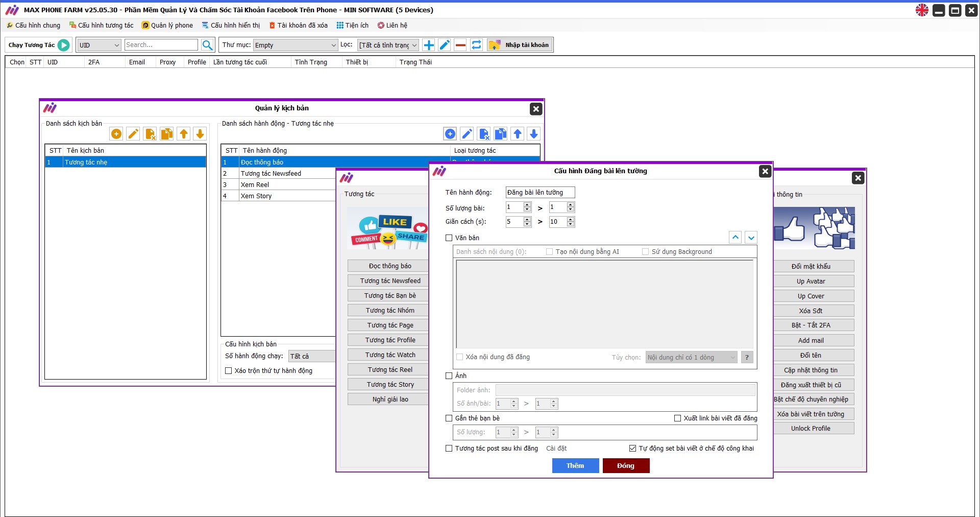Tick the Xóa nội dung đã đăng checkbox
Image resolution: width=980 pixels, height=517 pixels.
point(459,357)
